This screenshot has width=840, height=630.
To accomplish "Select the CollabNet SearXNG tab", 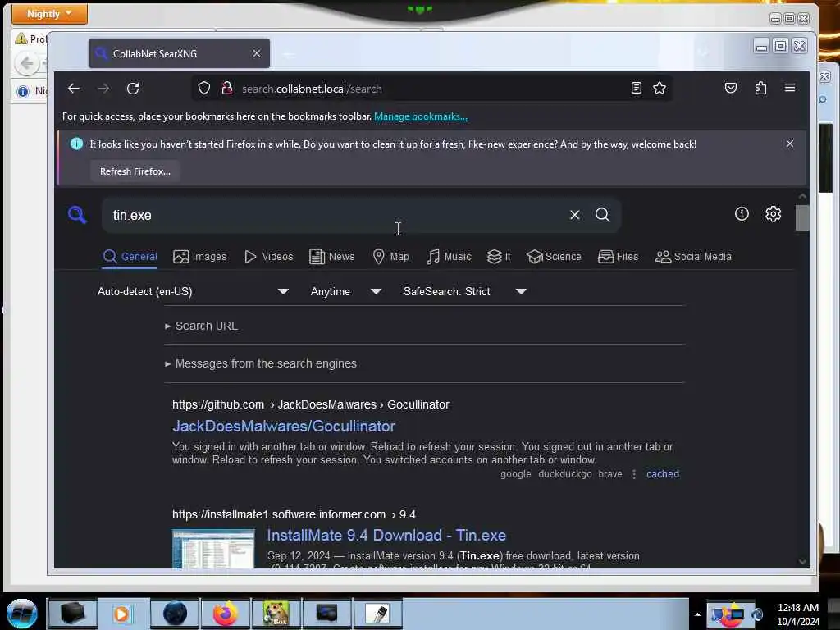I will click(x=179, y=53).
